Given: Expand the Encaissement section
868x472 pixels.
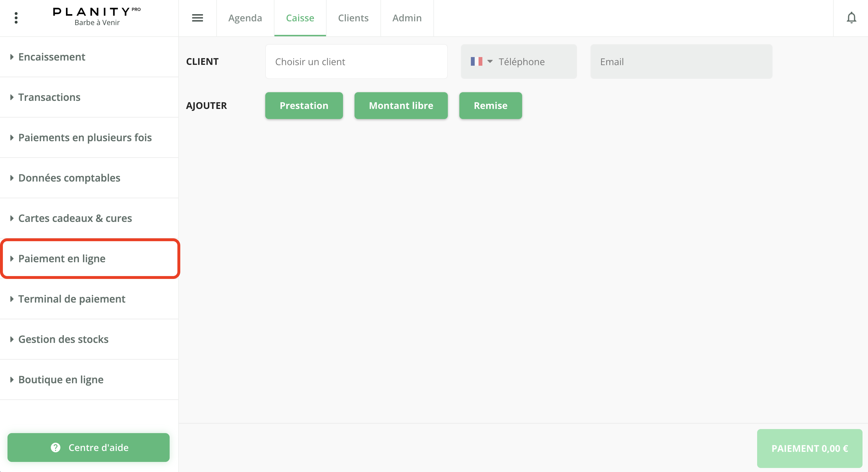Looking at the screenshot, I should (x=52, y=57).
